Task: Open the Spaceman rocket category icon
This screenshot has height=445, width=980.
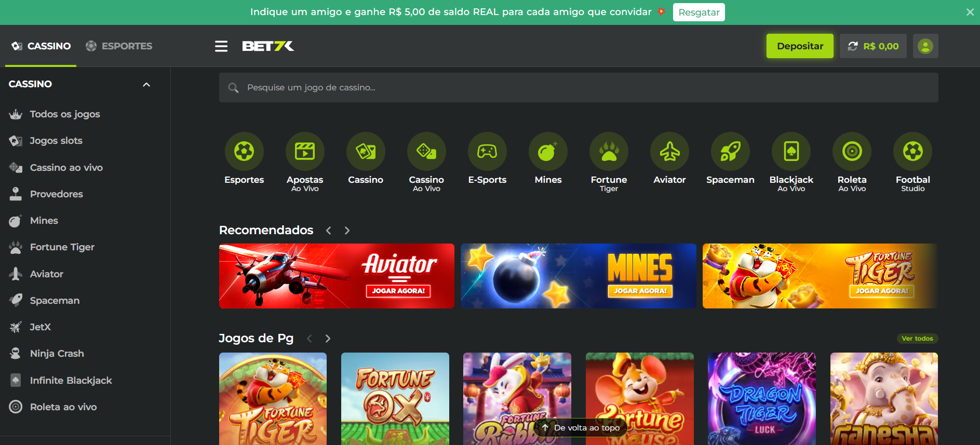Action: pos(730,152)
